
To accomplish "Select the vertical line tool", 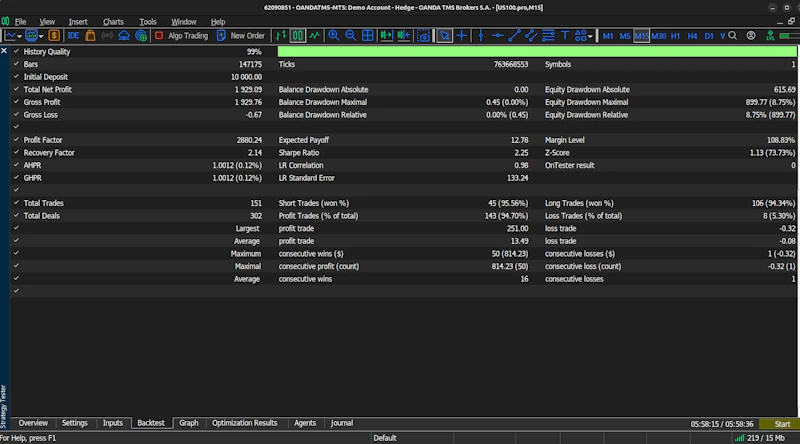I will [x=481, y=36].
